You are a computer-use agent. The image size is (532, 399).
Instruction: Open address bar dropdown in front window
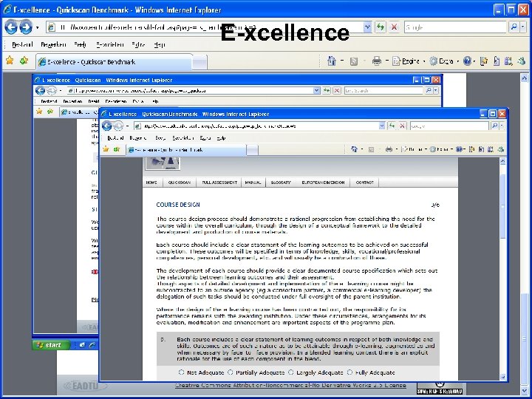point(382,126)
